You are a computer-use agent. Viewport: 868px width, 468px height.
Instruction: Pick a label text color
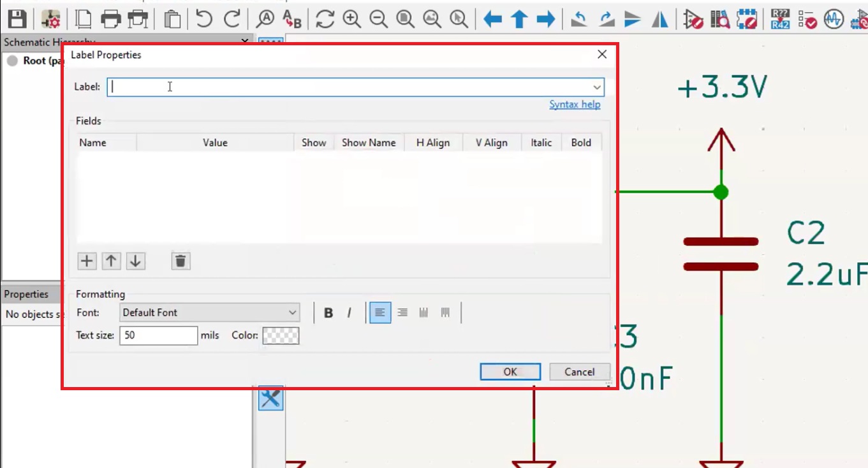tap(279, 335)
